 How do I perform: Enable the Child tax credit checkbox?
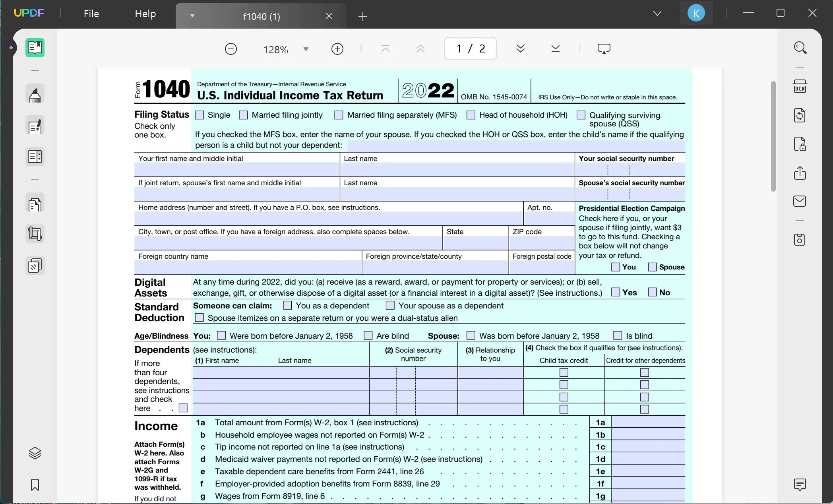(564, 372)
